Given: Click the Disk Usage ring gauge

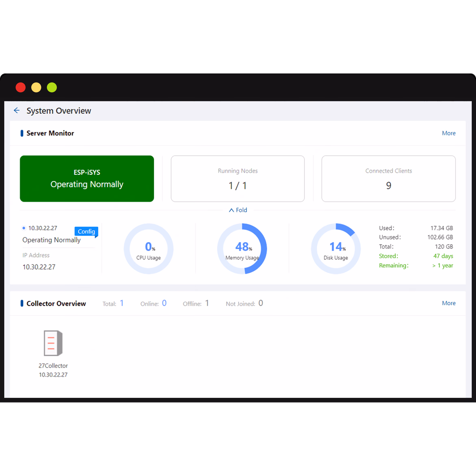Looking at the screenshot, I should point(336,249).
